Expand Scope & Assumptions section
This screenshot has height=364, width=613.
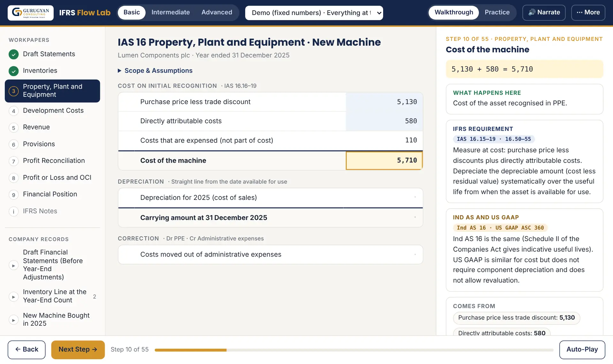click(x=155, y=71)
